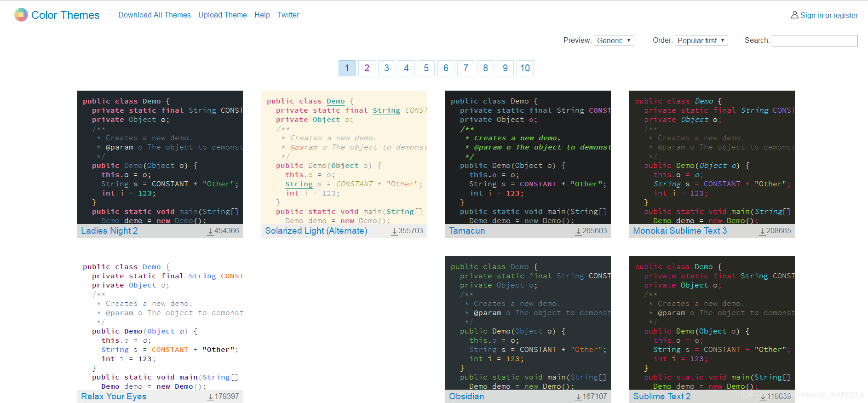Open the Help link
Screen dimensions: 868x403
(262, 15)
